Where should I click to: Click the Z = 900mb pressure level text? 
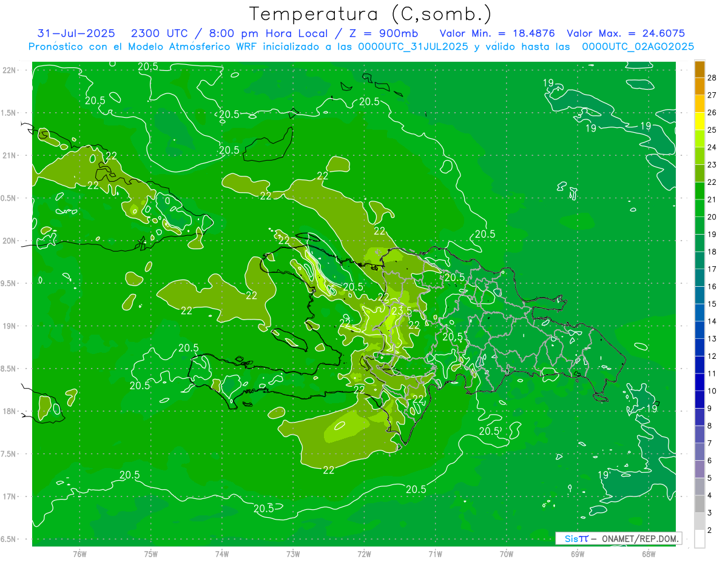383,33
